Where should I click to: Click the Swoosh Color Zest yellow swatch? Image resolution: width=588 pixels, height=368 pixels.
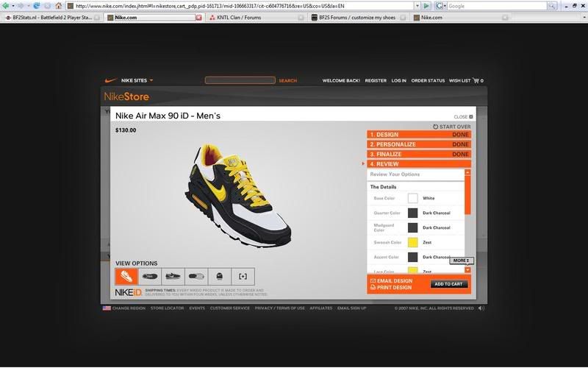click(x=412, y=242)
